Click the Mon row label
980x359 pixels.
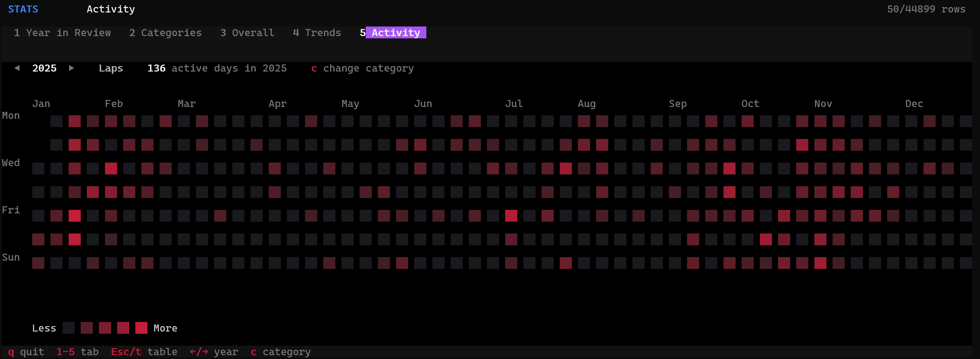pyautogui.click(x=11, y=116)
